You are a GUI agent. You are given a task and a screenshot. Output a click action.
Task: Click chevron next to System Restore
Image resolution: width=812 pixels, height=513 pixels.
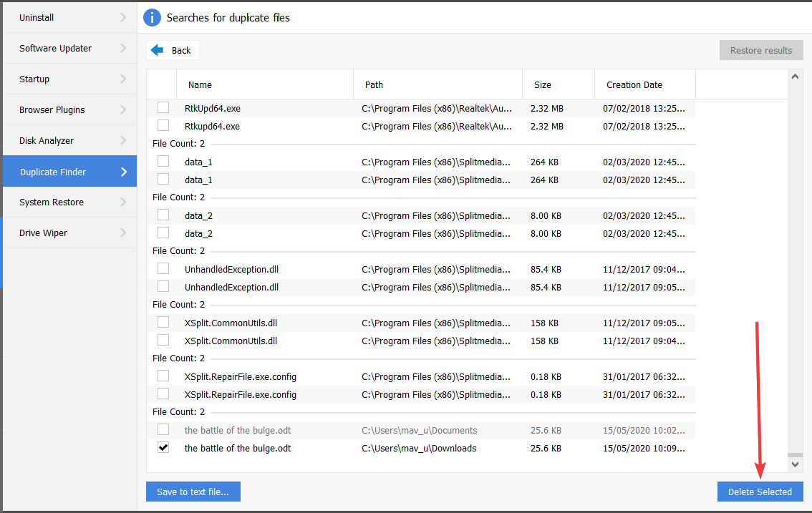point(123,202)
